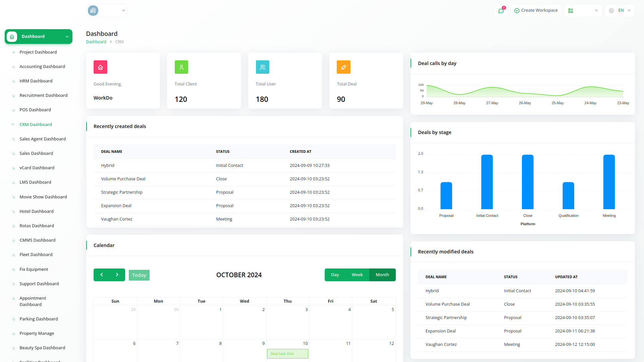Select HRM Dashboard in the sidebar
Image resolution: width=644 pixels, height=362 pixels.
click(36, 81)
